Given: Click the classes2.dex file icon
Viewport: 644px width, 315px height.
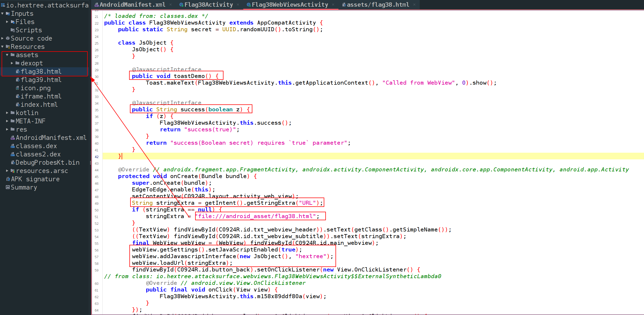Looking at the screenshot, I should tap(13, 154).
